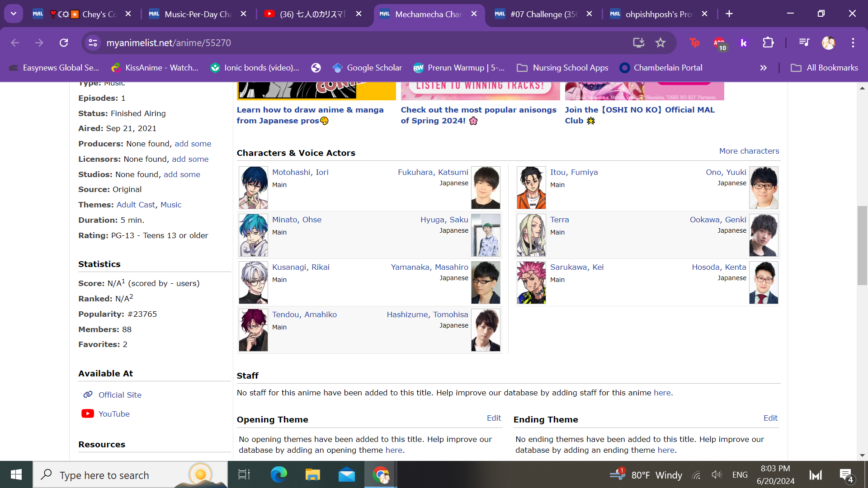Click Edit next to Opening Theme
The width and height of the screenshot is (868, 488).
[494, 418]
